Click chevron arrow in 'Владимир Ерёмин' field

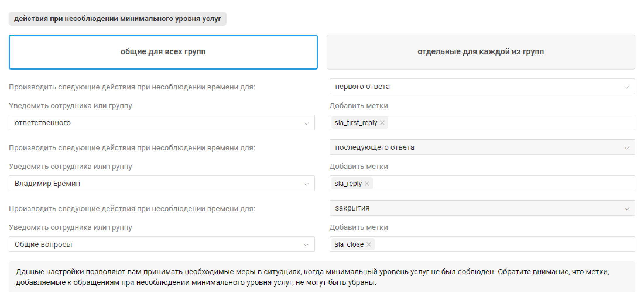point(306,184)
